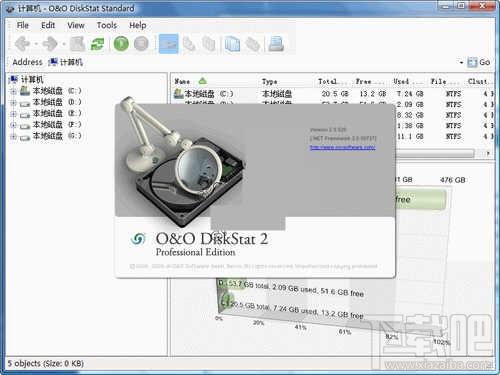Select the highlighted blue folder view icon
This screenshot has width=500, height=375.
point(168,44)
